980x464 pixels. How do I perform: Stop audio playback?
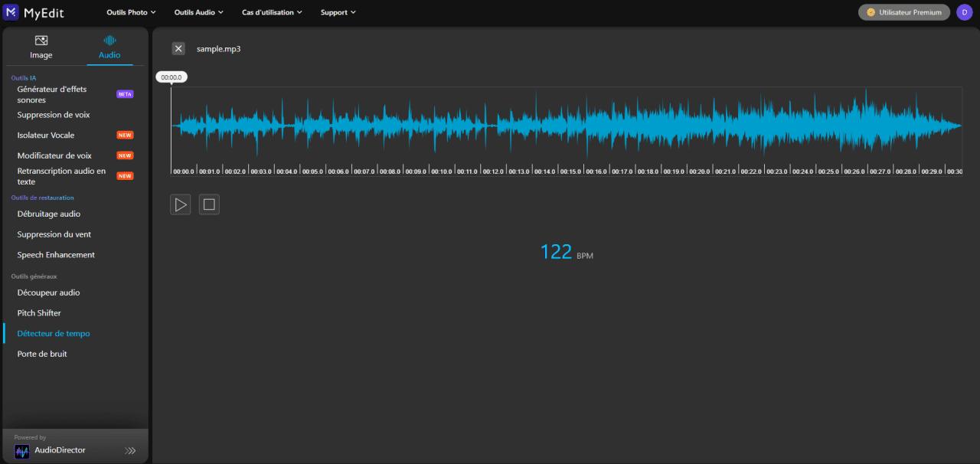pyautogui.click(x=209, y=204)
